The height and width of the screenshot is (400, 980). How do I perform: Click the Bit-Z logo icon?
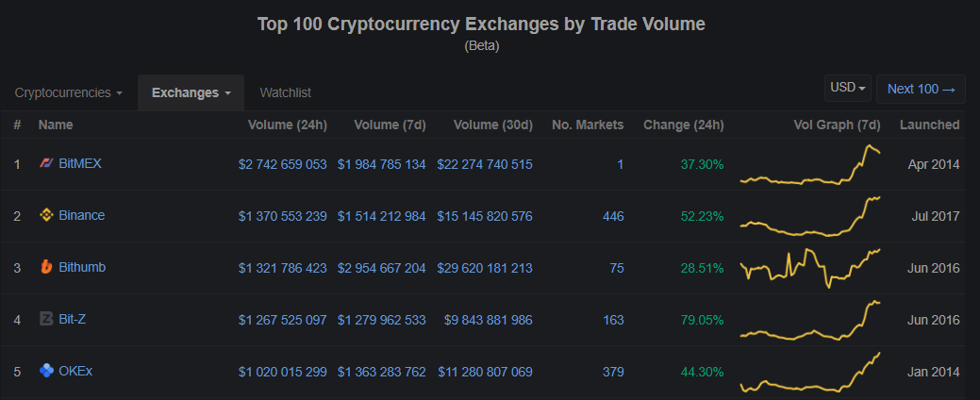click(46, 320)
